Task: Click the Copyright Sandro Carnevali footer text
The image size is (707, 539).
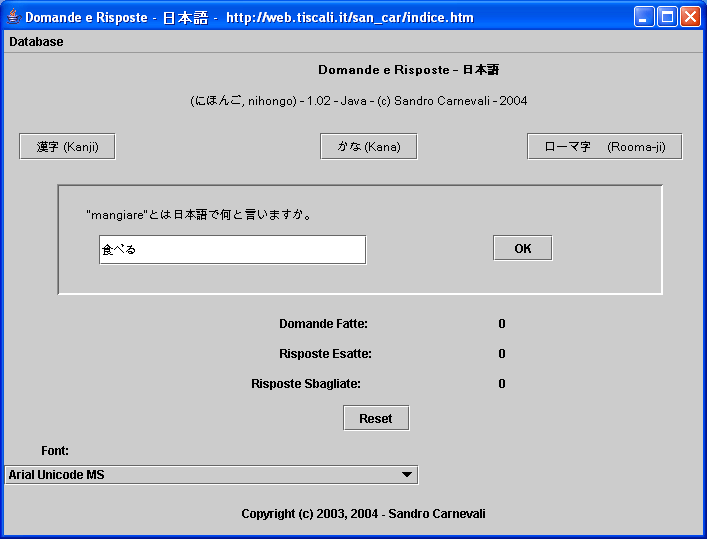Action: (x=363, y=514)
